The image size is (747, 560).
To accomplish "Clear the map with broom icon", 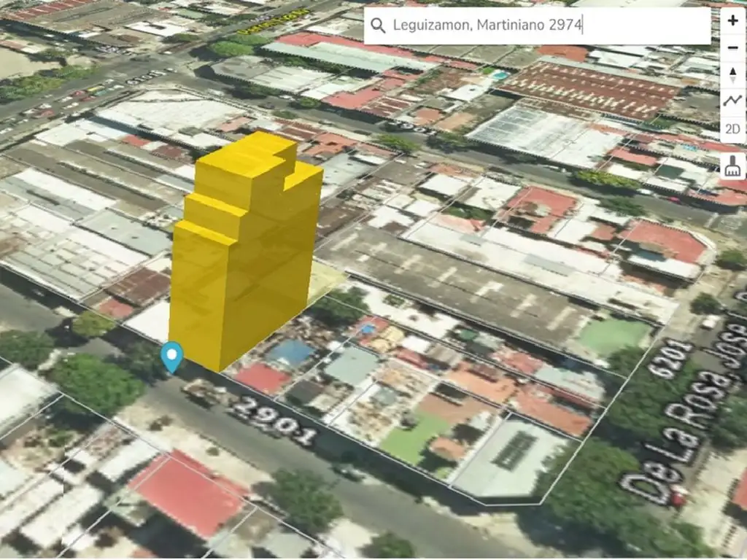I will point(732,166).
